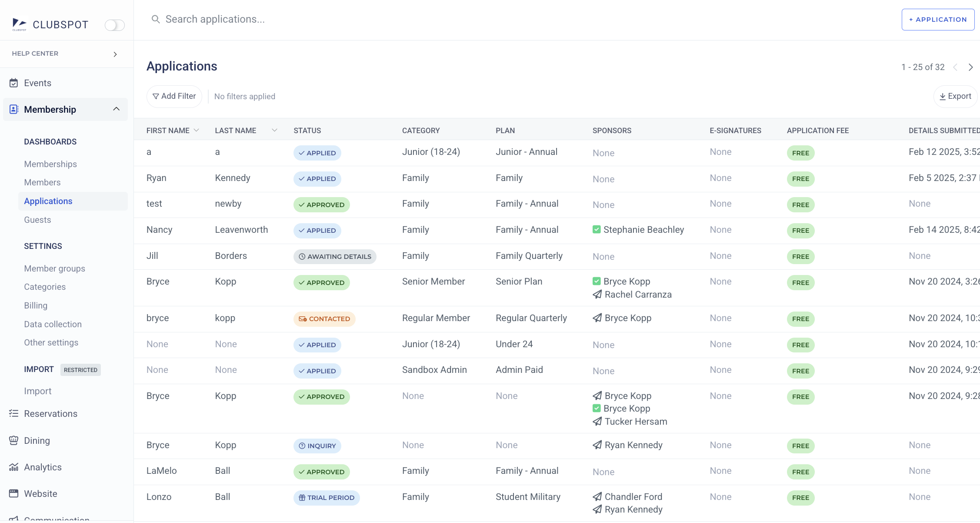Viewport: 980px width, 523px height.
Task: Click Stephanie Beachley's green sponsor checkbox
Action: [x=597, y=229]
